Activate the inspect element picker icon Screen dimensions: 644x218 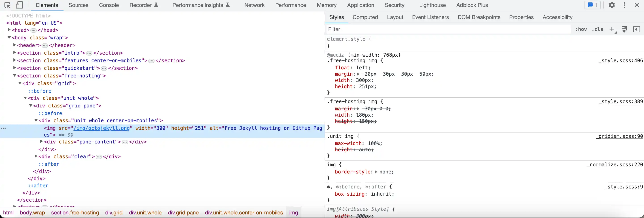pyautogui.click(x=8, y=5)
